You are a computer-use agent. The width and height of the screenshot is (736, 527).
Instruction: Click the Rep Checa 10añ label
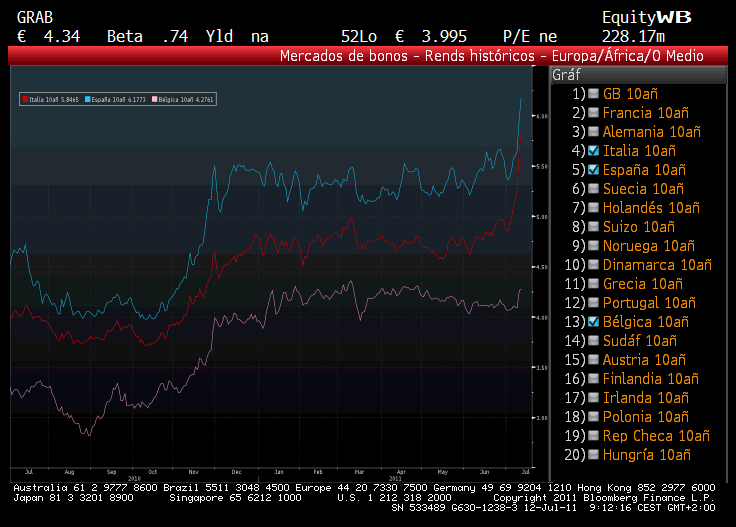(656, 436)
